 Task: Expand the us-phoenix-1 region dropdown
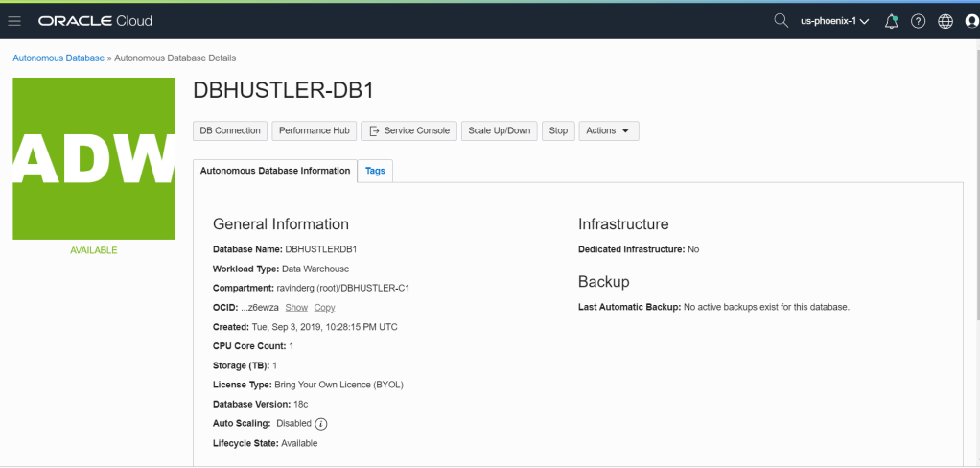click(834, 21)
